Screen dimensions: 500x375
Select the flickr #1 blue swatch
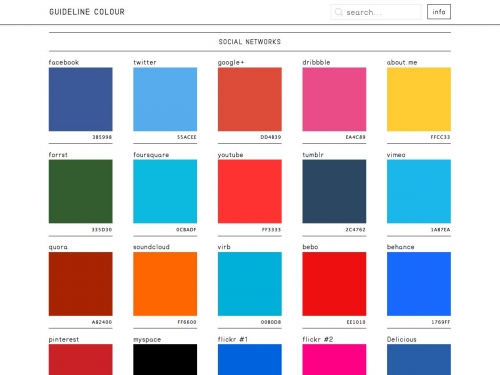[250, 360]
